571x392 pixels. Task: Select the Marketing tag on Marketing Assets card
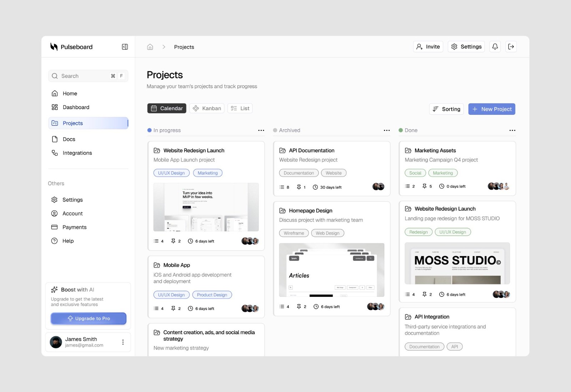pos(443,173)
